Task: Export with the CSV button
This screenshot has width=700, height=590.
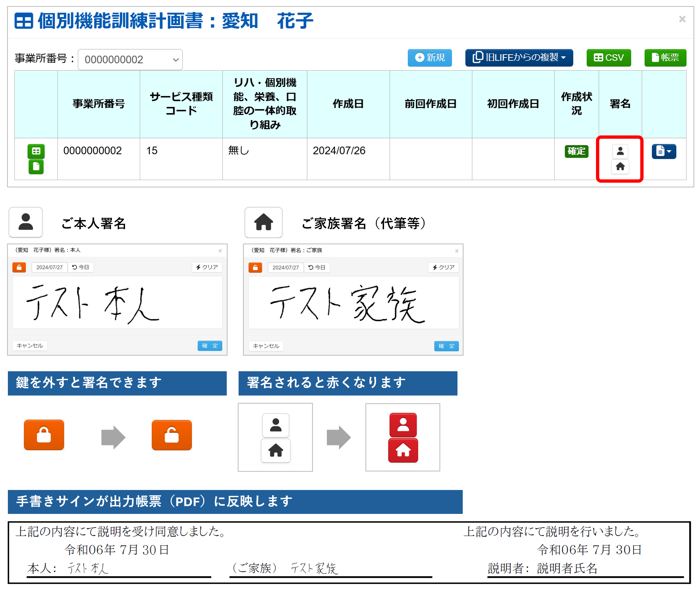Action: pos(608,57)
